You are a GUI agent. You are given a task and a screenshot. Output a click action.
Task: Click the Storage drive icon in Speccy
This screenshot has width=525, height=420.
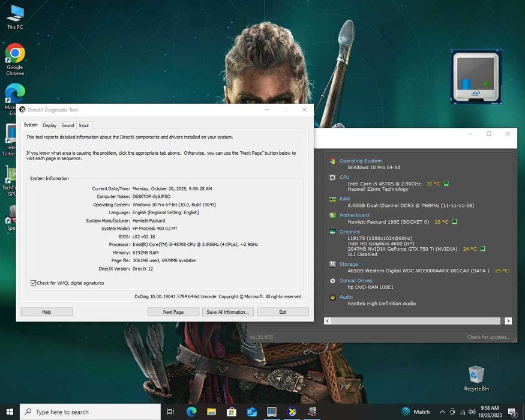click(x=332, y=264)
